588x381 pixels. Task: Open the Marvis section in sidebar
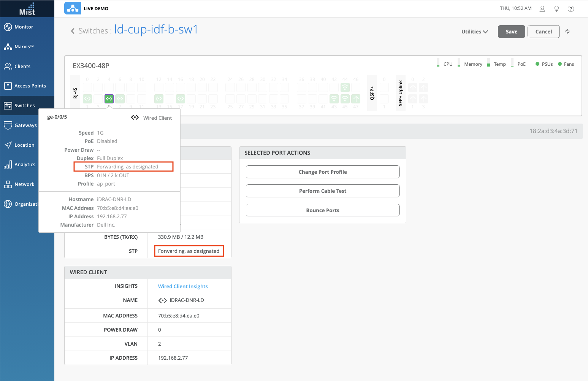tap(24, 47)
